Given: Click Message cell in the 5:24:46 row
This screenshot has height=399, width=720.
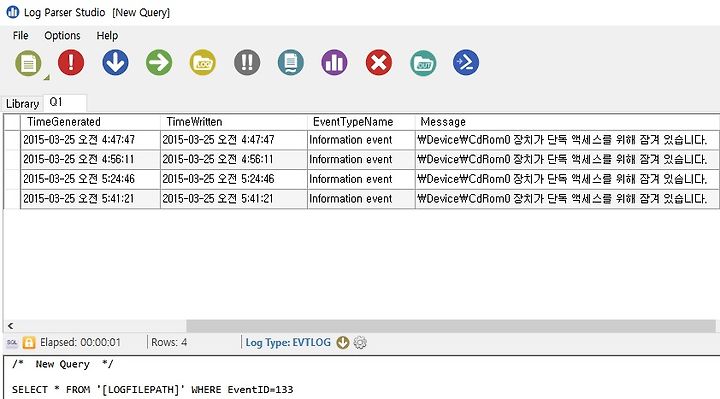Looking at the screenshot, I should 567,180.
